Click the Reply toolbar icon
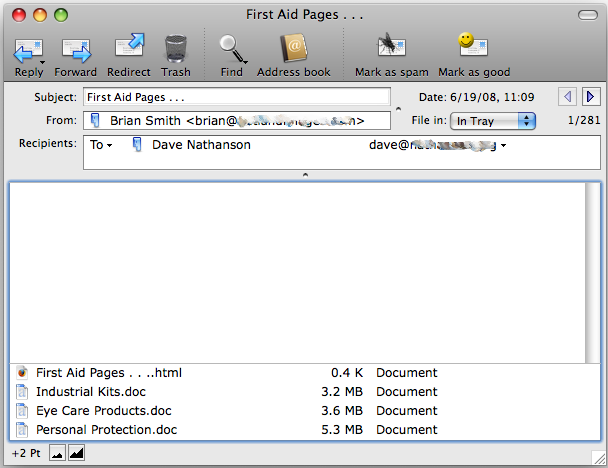Screen dimensions: 608x468 28,48
